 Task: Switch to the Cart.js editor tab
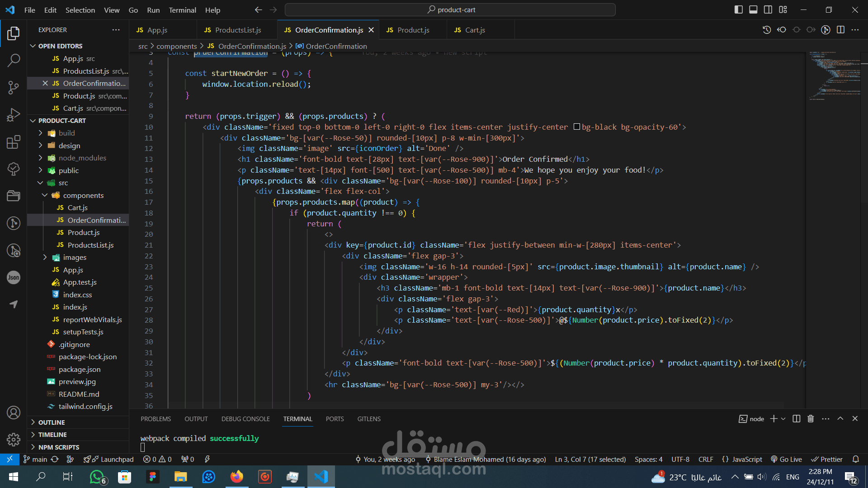click(x=475, y=30)
